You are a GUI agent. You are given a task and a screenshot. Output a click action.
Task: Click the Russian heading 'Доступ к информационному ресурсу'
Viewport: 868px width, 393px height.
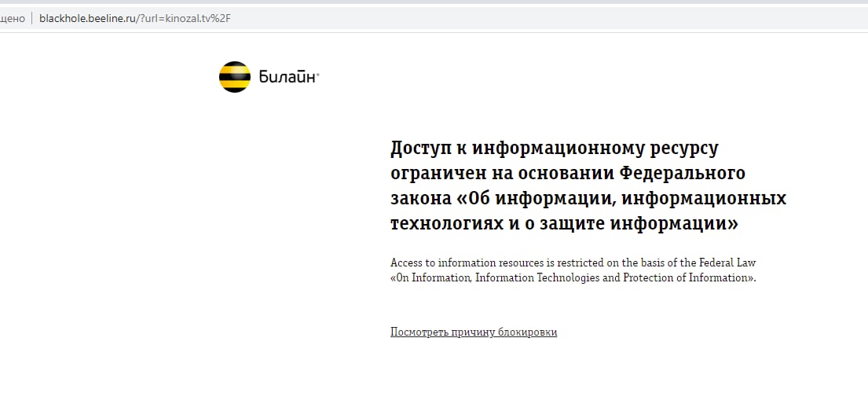[x=554, y=149]
